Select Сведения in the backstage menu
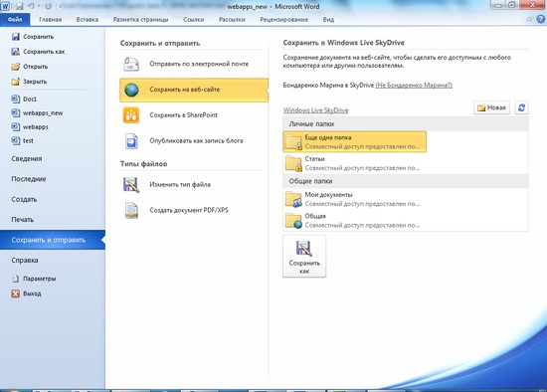Screen dimensions: 547x392 pyautogui.click(x=53, y=159)
